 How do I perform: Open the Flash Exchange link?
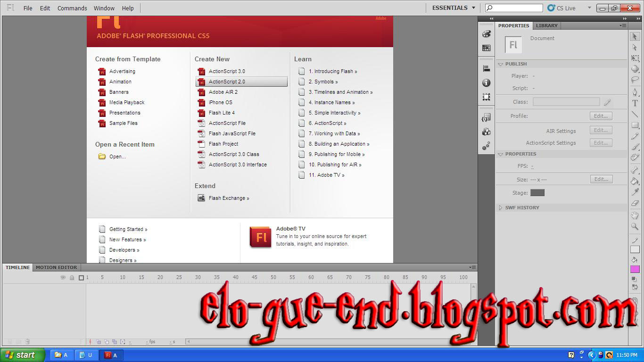(229, 198)
